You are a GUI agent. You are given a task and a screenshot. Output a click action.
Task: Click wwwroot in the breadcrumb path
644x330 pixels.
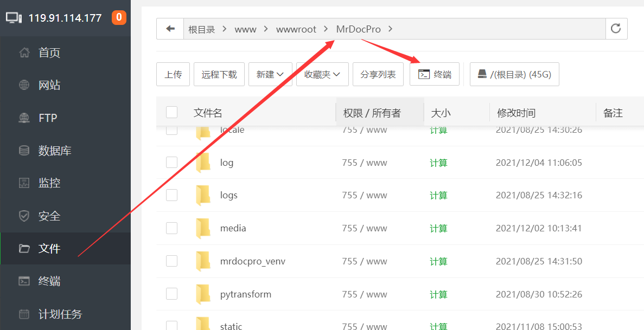[296, 29]
